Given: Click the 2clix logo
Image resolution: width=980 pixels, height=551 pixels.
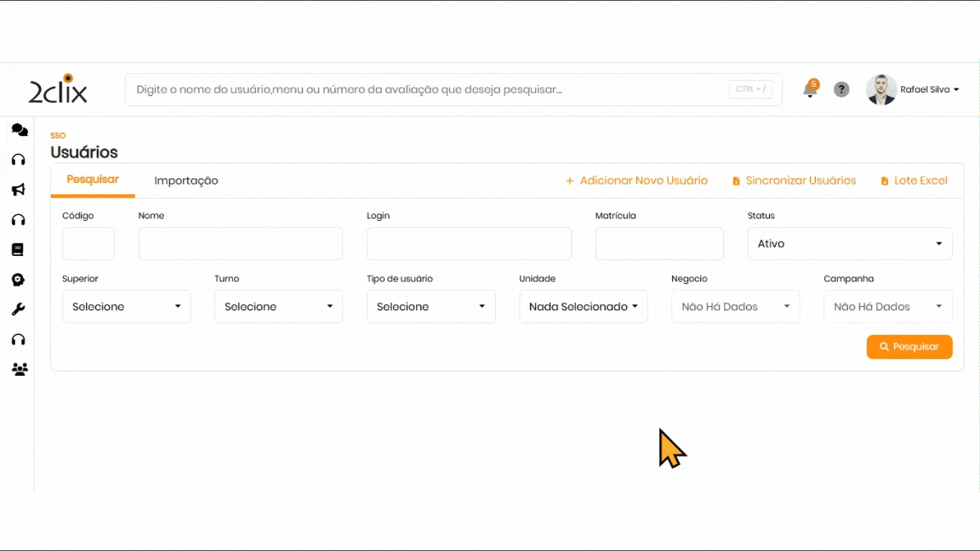Looking at the screenshot, I should (x=58, y=89).
